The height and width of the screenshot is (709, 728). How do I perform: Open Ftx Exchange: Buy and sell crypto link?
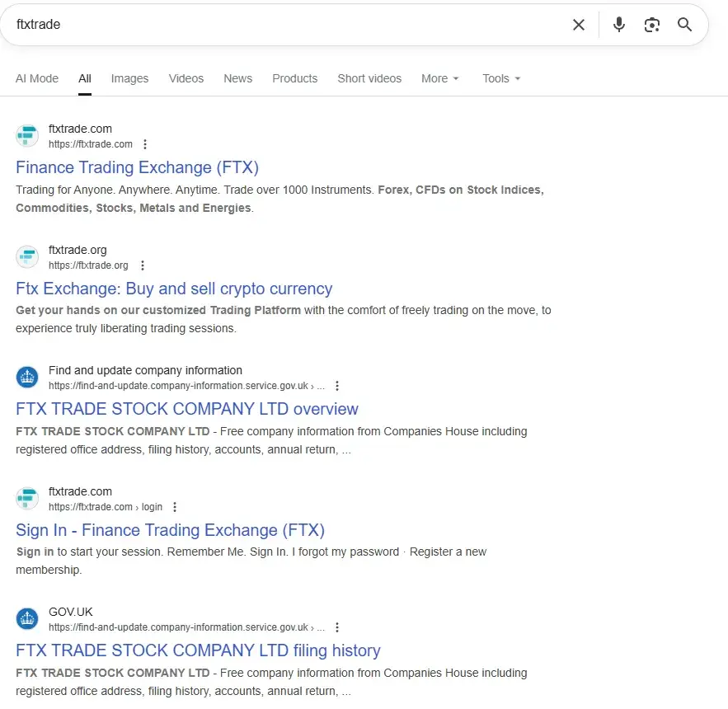[x=174, y=289]
